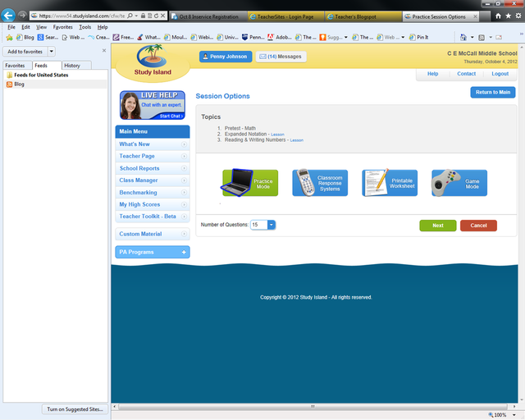Open the Blog feed in the Feeds list
This screenshot has height=420, width=525.
coord(16,84)
